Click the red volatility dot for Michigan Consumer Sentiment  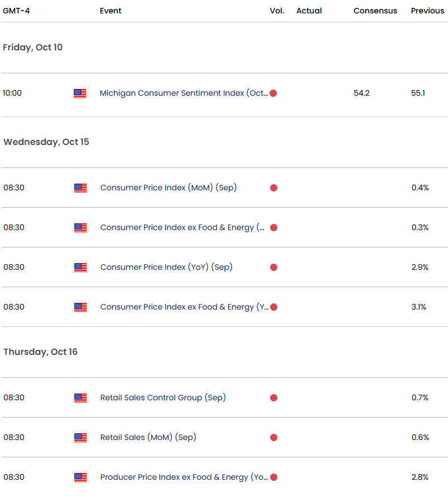coord(273,93)
